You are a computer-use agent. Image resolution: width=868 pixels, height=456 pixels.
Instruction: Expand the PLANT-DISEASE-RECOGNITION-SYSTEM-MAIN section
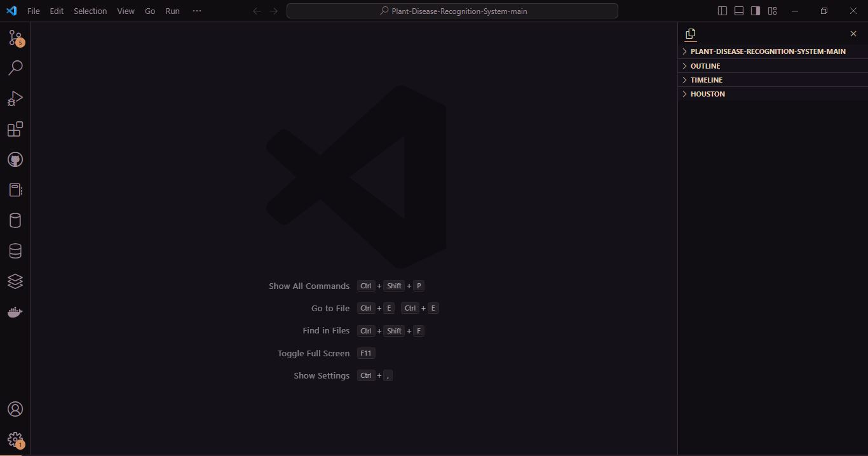tap(773, 51)
